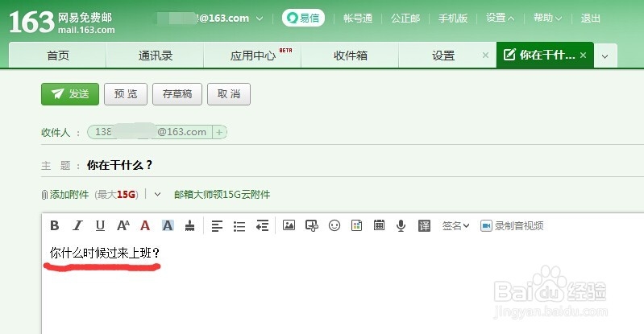The height and width of the screenshot is (334, 644).
Task: Close the 设置 tab
Action: tap(485, 55)
